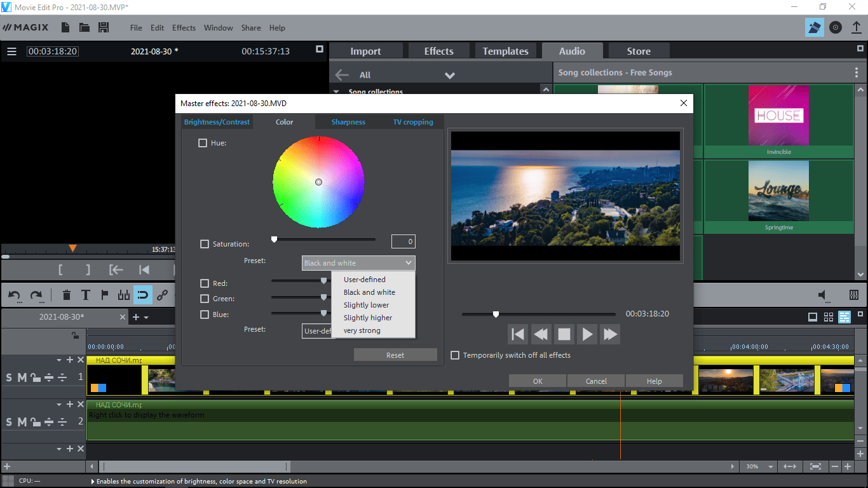868x488 pixels.
Task: Select User-defined in the open list
Action: [365, 280]
